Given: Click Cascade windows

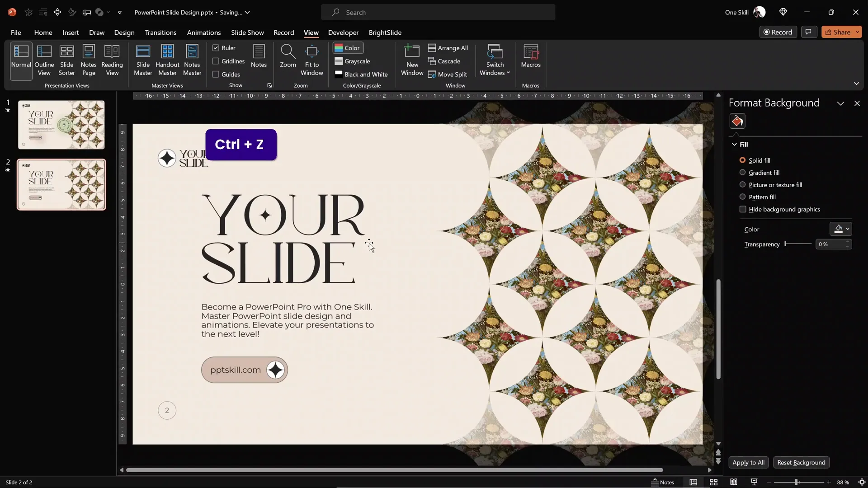Looking at the screenshot, I should click(x=444, y=61).
